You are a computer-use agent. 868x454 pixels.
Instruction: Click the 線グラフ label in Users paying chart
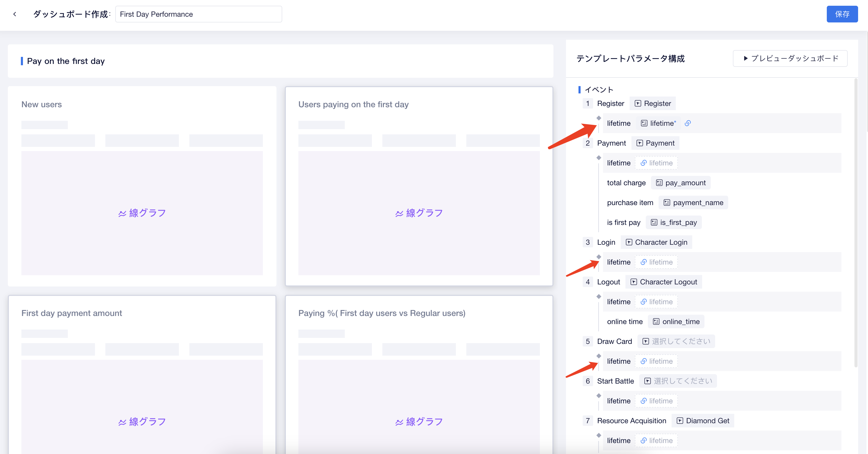(x=425, y=213)
